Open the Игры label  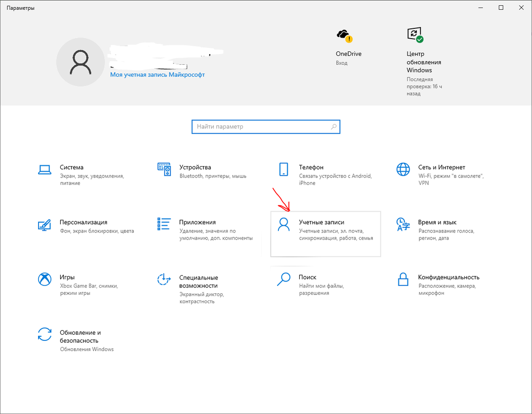pyautogui.click(x=67, y=277)
